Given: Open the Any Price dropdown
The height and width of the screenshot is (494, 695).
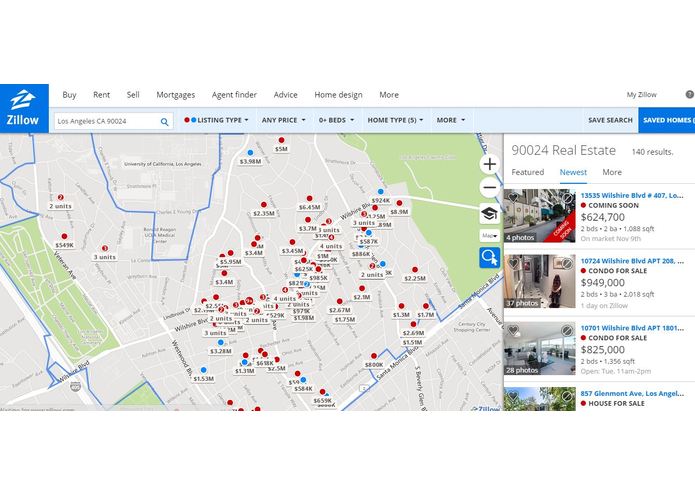Looking at the screenshot, I should (284, 120).
